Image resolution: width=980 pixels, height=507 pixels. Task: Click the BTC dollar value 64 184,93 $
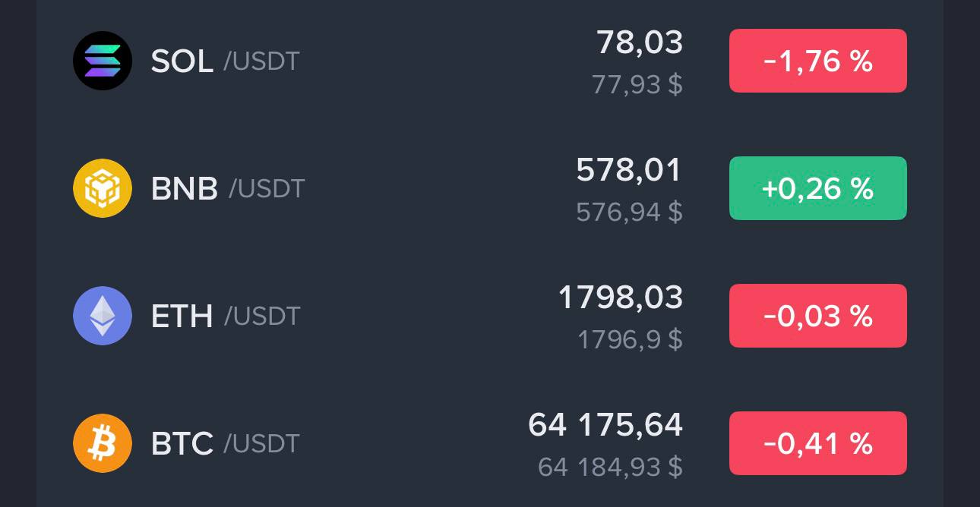(611, 467)
